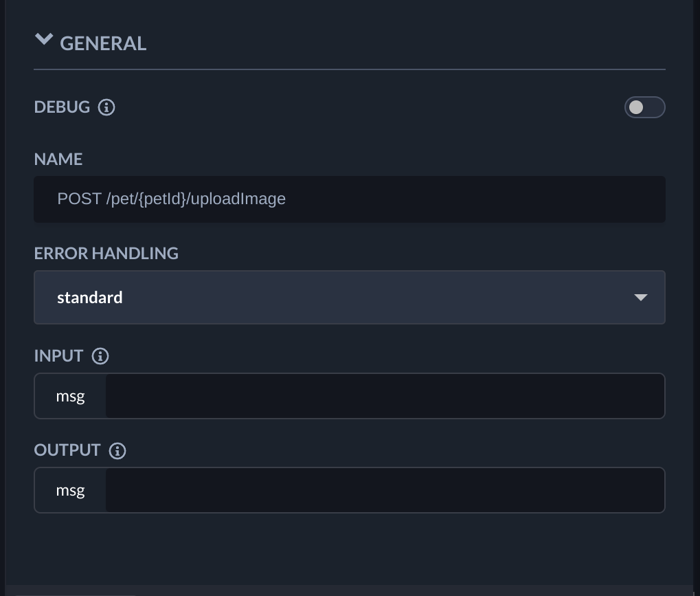Click the info icon beside INPUT
The height and width of the screenshot is (596, 700).
click(100, 356)
